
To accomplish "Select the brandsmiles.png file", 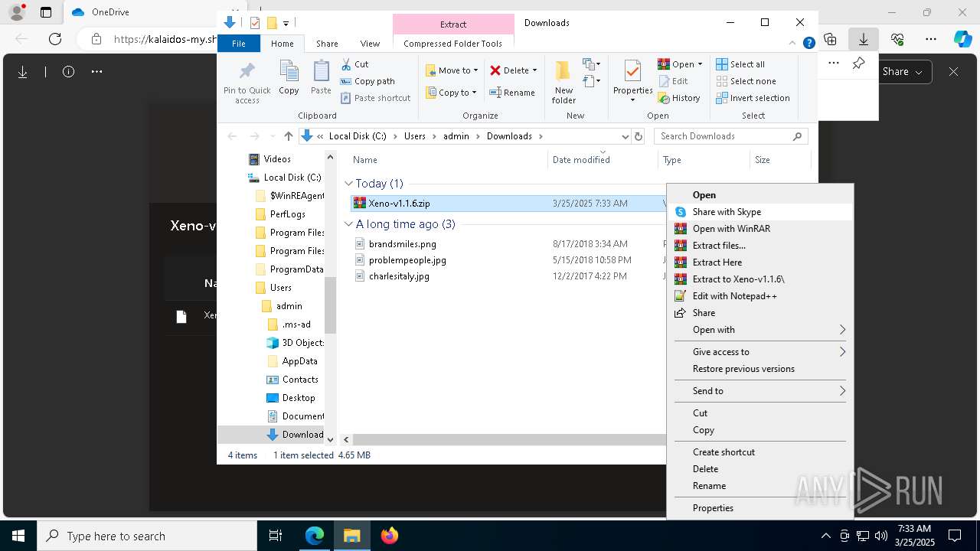I will [402, 244].
